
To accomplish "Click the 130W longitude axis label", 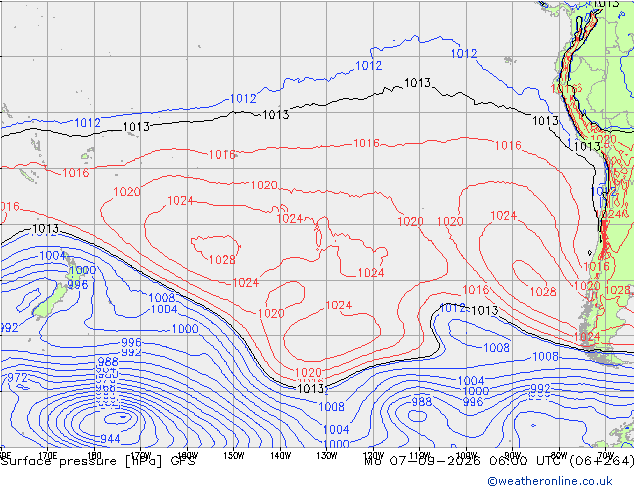I will point(327,456).
